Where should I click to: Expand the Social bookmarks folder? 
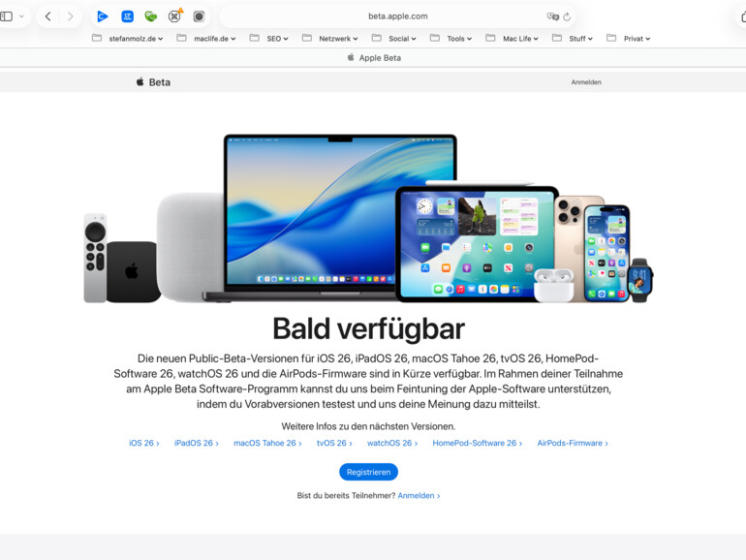[394, 39]
